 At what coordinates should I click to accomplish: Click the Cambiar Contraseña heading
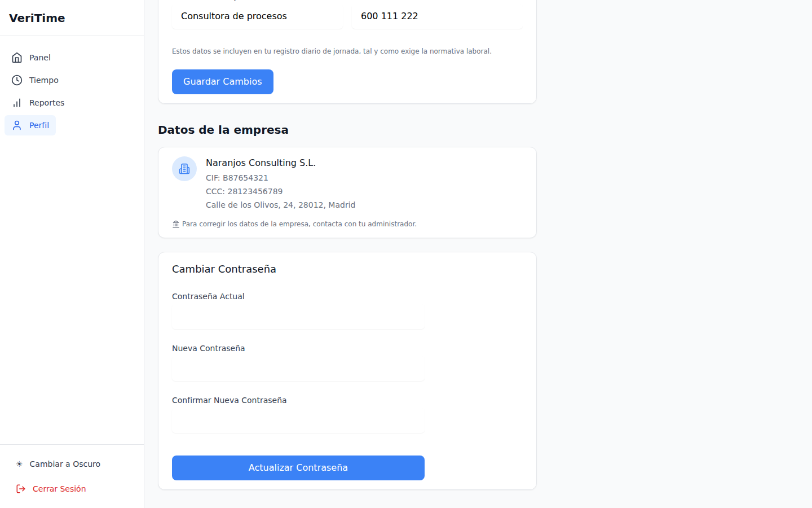tap(224, 269)
